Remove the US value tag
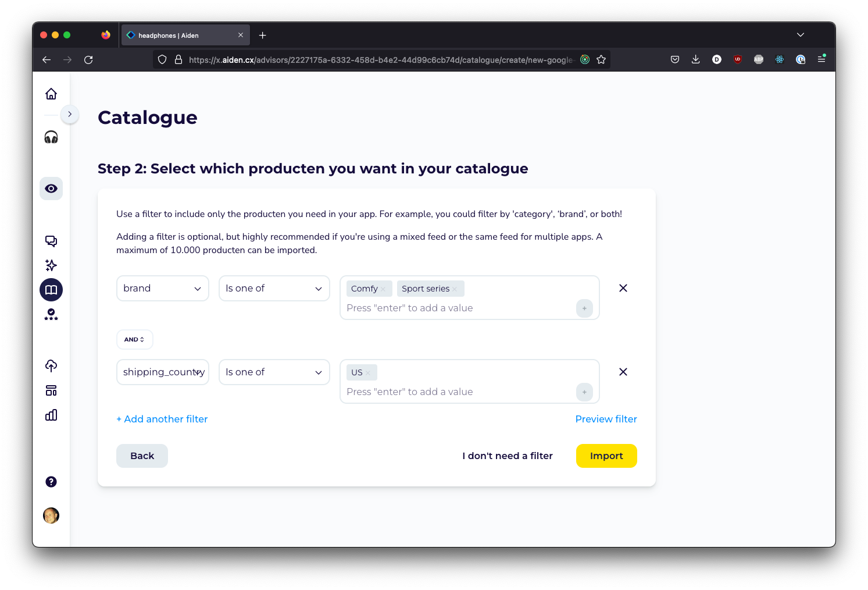This screenshot has height=590, width=868. [368, 373]
